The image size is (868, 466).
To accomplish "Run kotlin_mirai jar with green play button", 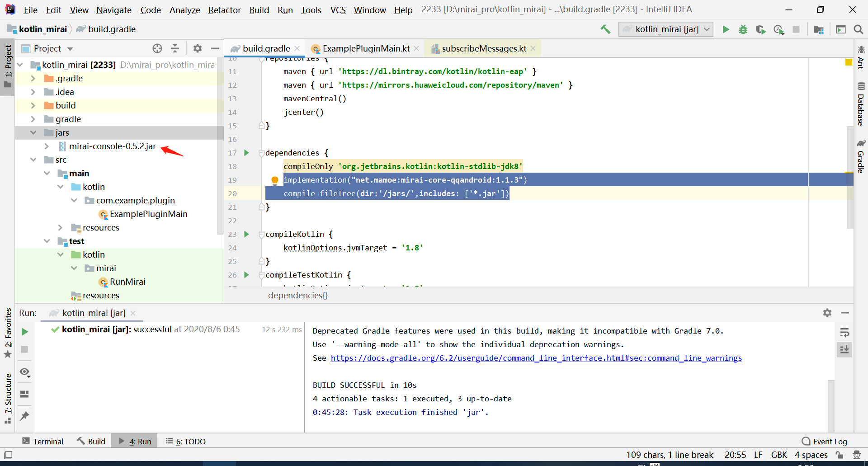I will coord(726,29).
